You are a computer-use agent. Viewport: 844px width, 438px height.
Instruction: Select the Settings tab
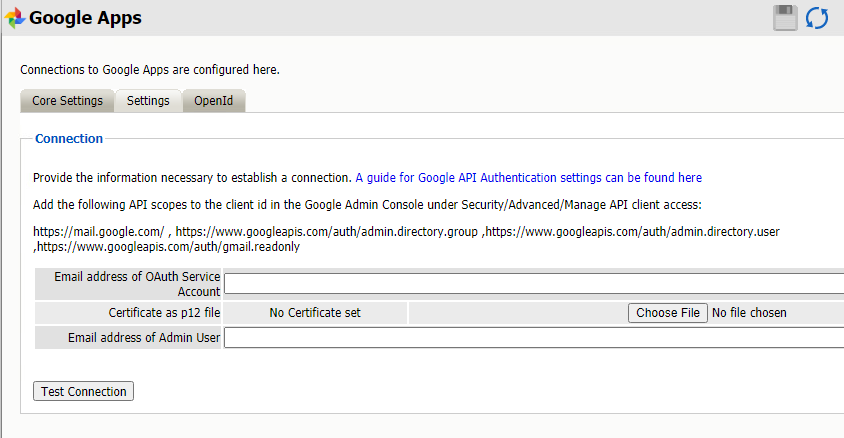[148, 101]
